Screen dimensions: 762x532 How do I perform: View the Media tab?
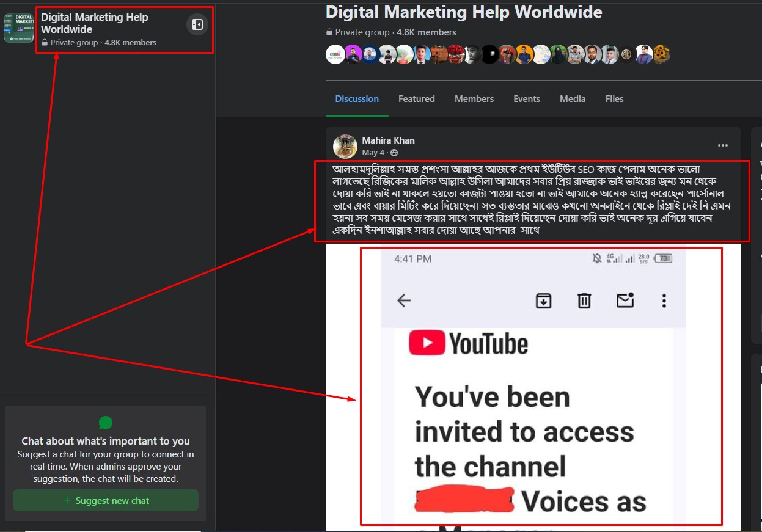(573, 99)
